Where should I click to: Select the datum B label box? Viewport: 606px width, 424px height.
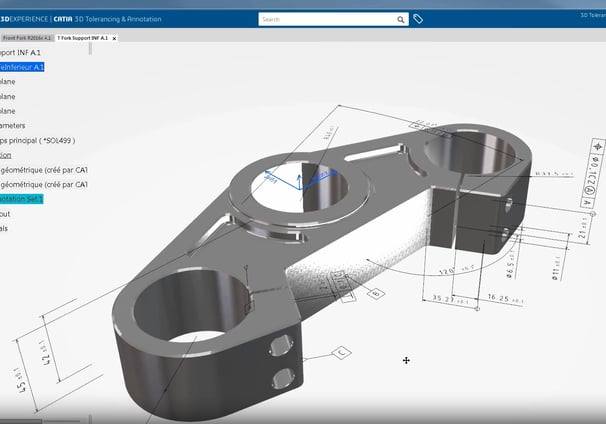(x=376, y=293)
